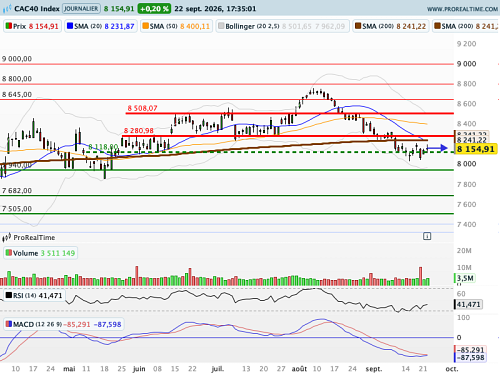Screen dimensions: 500x375
Task: Click the ProRealTime candlestick logo icon
Action: (x=7, y=237)
